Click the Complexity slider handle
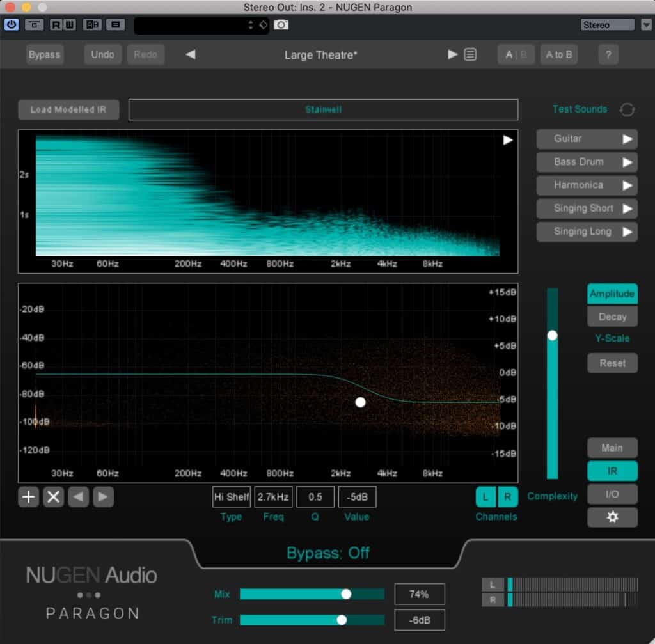Screen dimensions: 655x644 (x=552, y=335)
